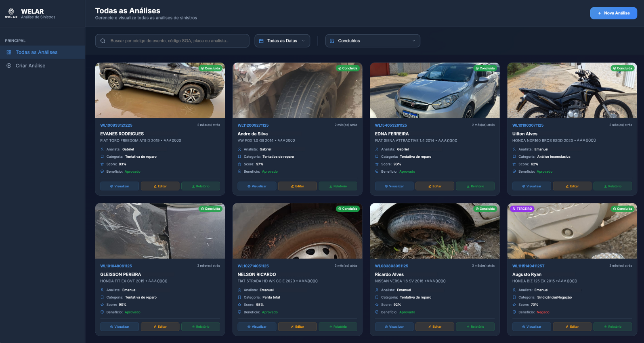Click the benefit shield icon on Uilton Alves card
Viewport: 644px width, 343px height.
tap(514, 171)
